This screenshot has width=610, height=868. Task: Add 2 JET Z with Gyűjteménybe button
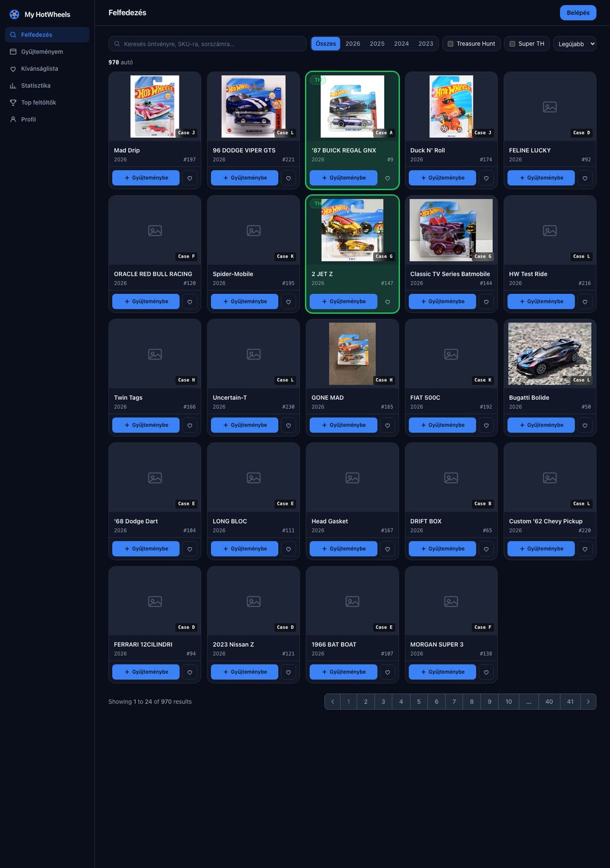click(x=343, y=302)
